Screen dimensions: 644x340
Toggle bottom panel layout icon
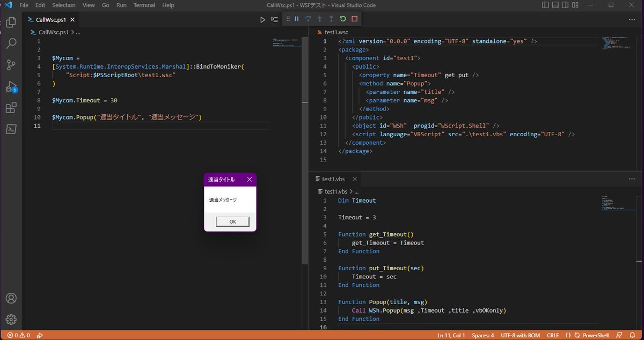556,5
